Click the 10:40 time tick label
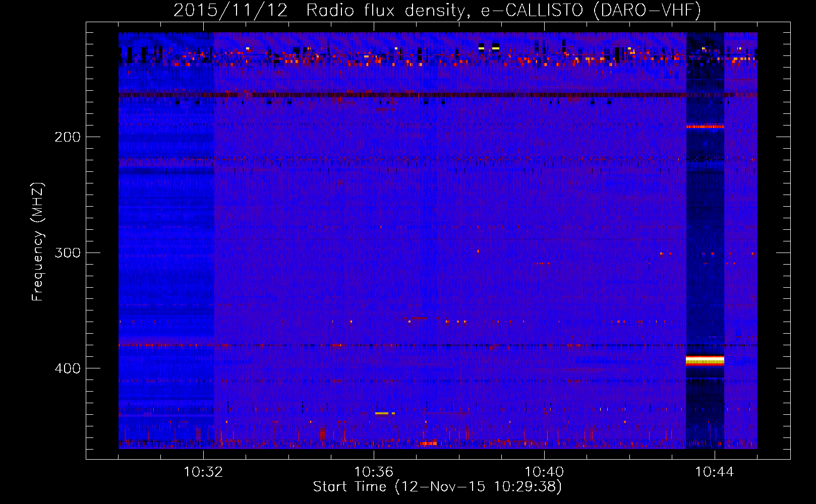Viewport: 816px width, 504px height. (544, 472)
